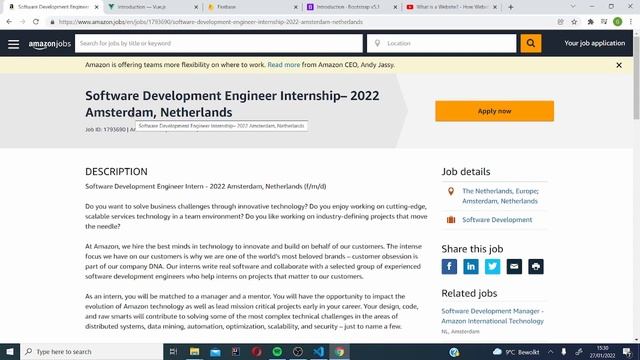Click browser back arrow
Image resolution: width=640 pixels, height=360 pixels.
click(x=9, y=22)
